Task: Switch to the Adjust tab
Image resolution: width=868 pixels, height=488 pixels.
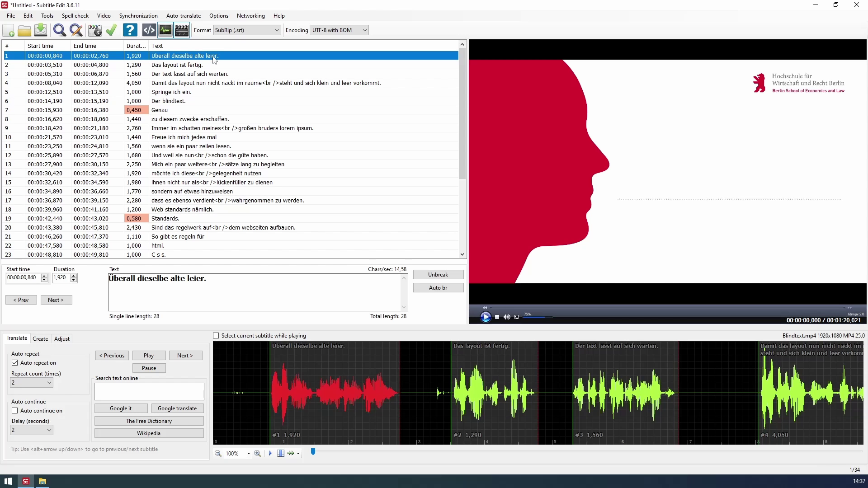Action: click(x=62, y=339)
